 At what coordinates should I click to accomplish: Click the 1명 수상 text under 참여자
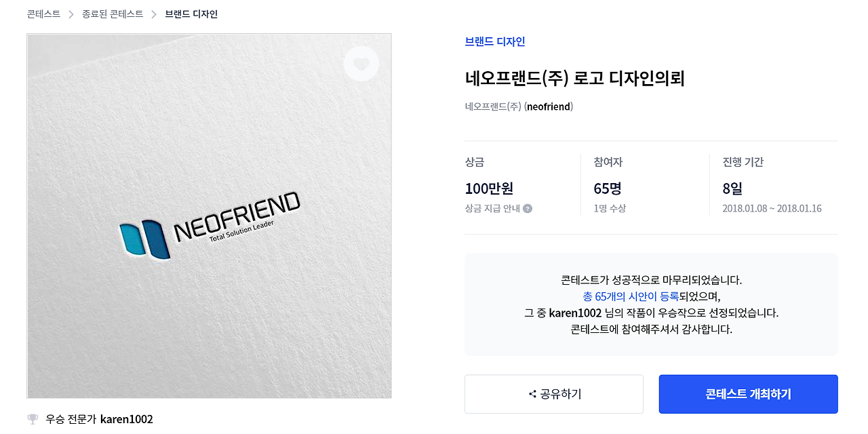click(x=610, y=209)
